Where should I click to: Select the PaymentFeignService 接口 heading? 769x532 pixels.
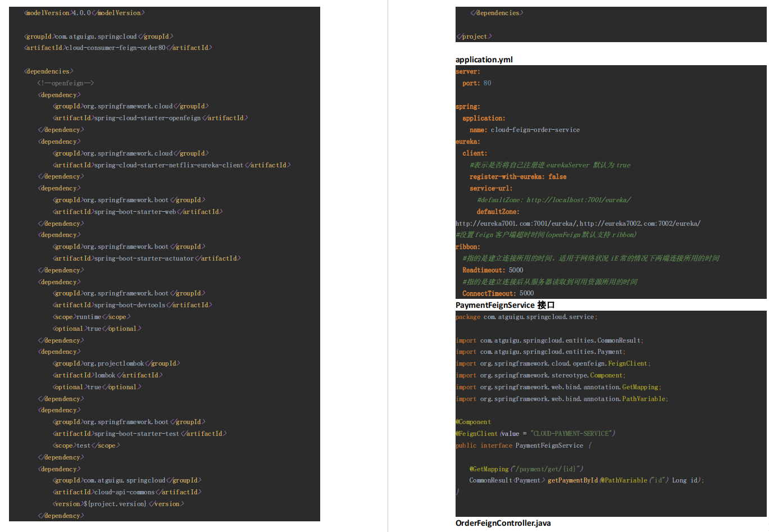505,305
